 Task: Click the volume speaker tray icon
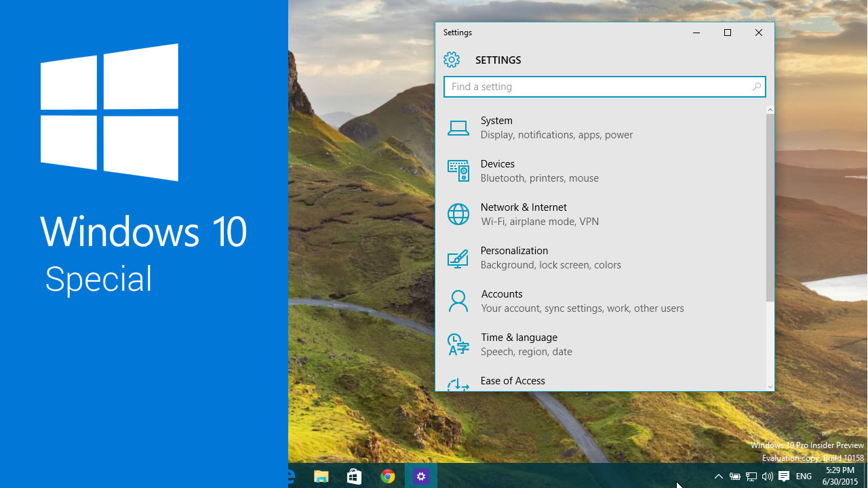768,476
